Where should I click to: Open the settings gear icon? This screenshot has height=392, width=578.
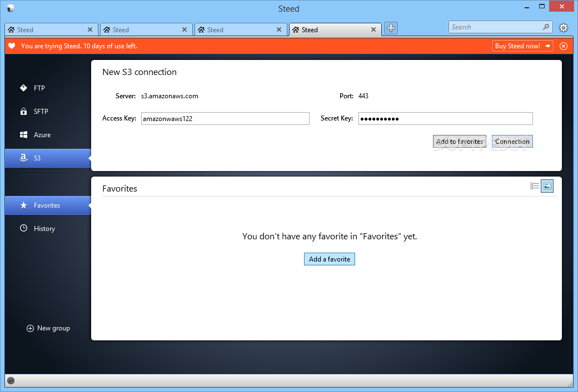563,28
